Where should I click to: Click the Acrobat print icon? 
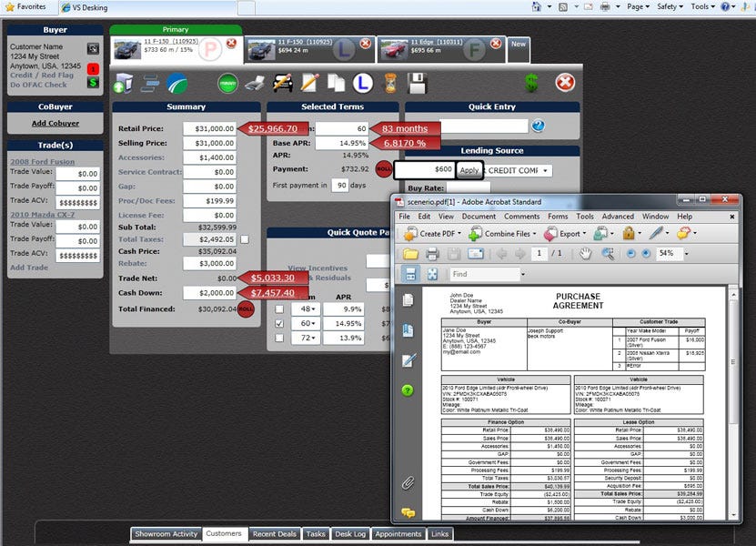click(x=432, y=254)
